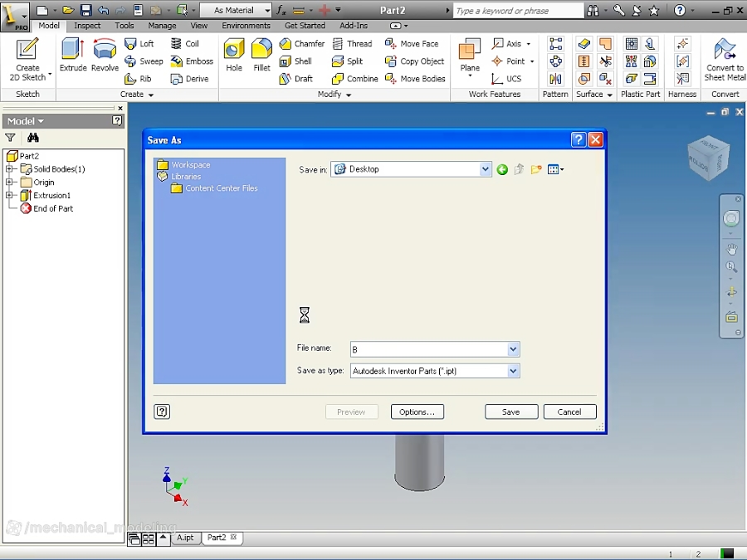Switch to the A.ipt document tab
747x560 pixels.
point(184,538)
